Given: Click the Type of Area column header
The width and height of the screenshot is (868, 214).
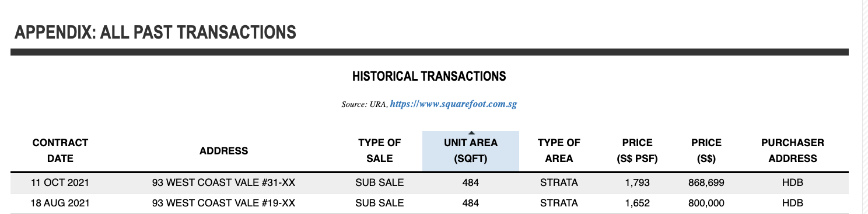Looking at the screenshot, I should [559, 151].
